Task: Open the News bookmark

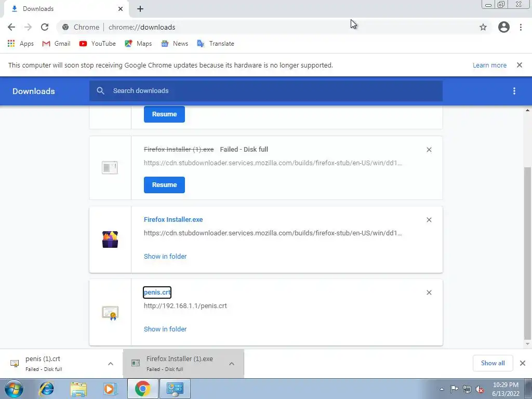Action: [x=175, y=44]
